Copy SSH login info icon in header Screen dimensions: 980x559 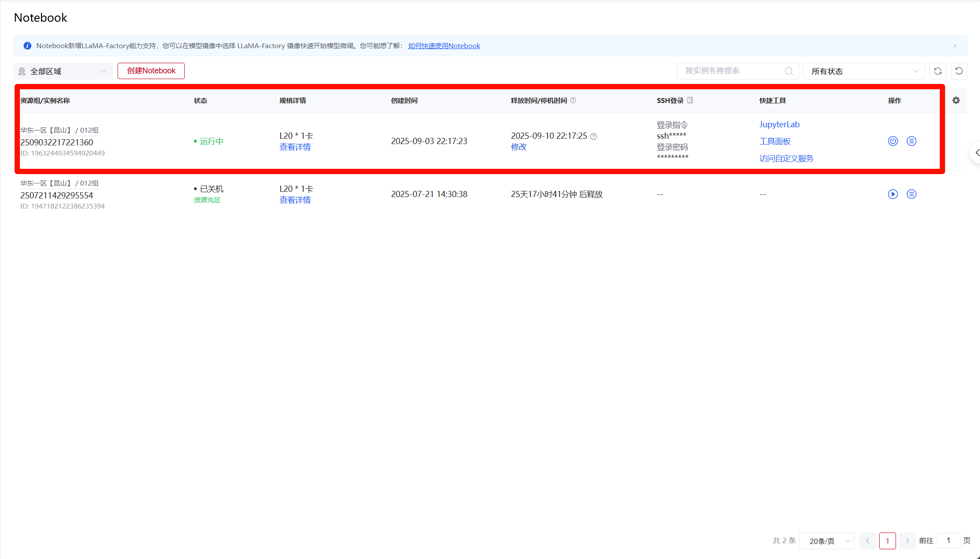click(x=690, y=100)
